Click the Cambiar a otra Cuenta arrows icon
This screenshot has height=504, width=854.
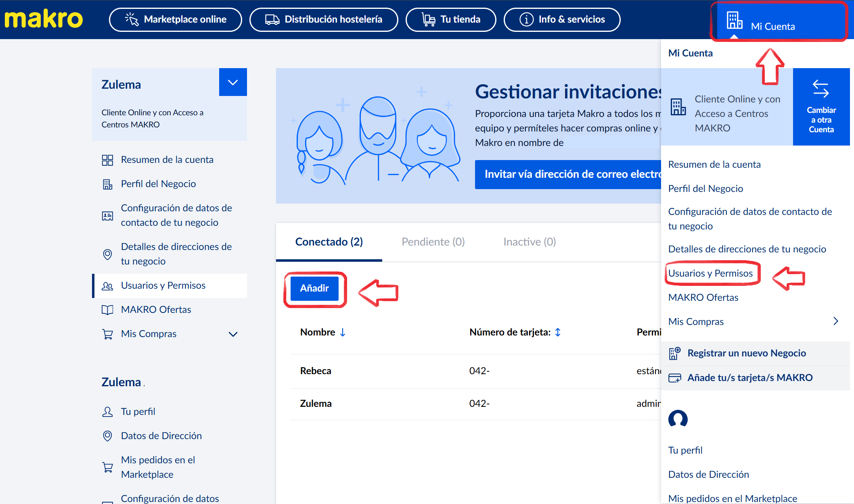[x=821, y=89]
